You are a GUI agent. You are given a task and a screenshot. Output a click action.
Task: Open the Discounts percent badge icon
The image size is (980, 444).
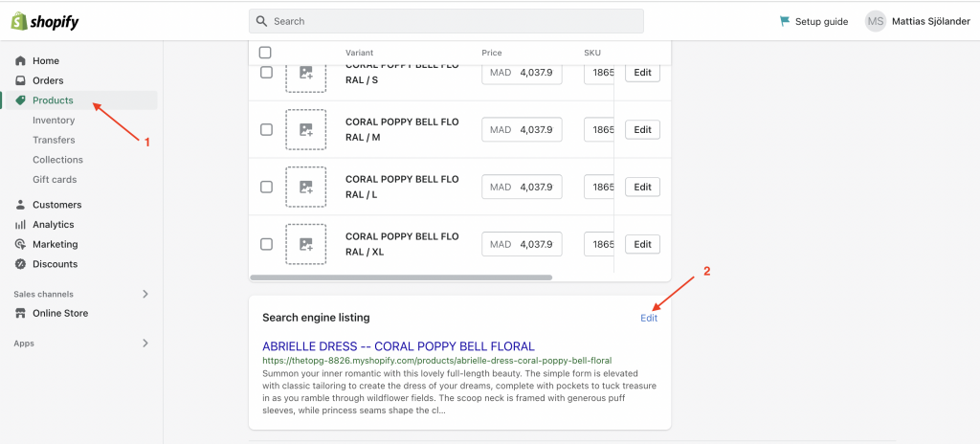tap(21, 264)
